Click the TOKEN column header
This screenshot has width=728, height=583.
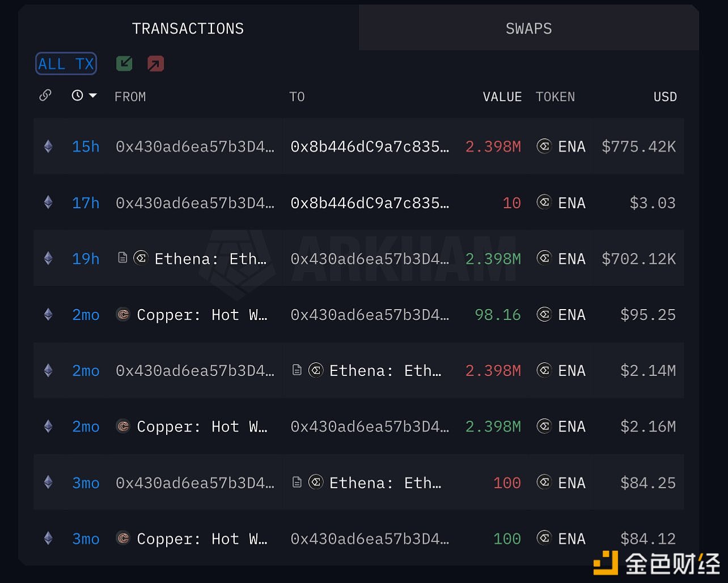pyautogui.click(x=556, y=97)
